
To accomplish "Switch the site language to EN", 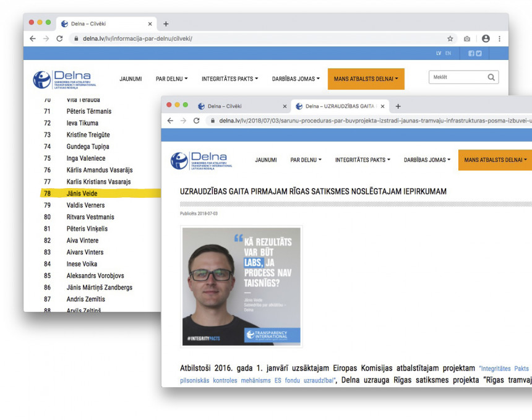I will [448, 53].
